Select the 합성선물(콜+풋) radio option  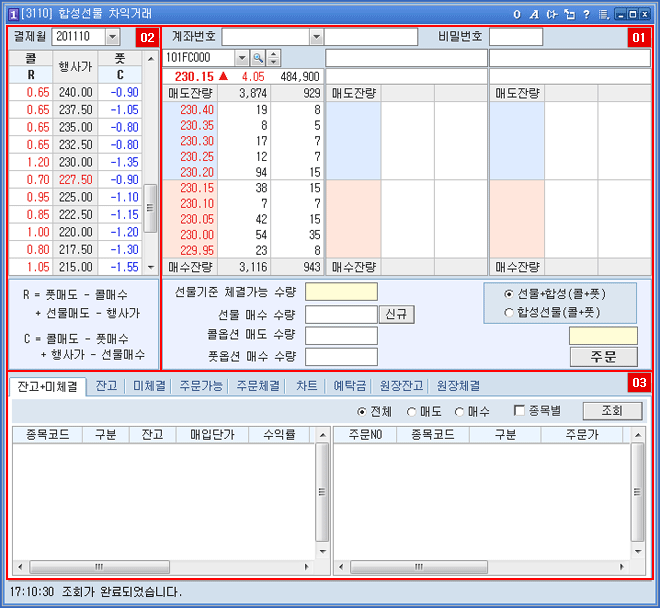(x=510, y=312)
